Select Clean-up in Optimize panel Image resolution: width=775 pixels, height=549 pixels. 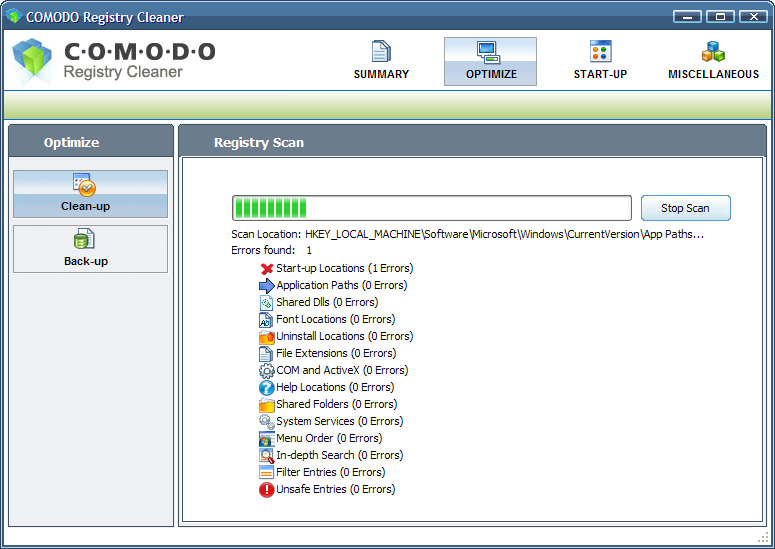tap(90, 194)
